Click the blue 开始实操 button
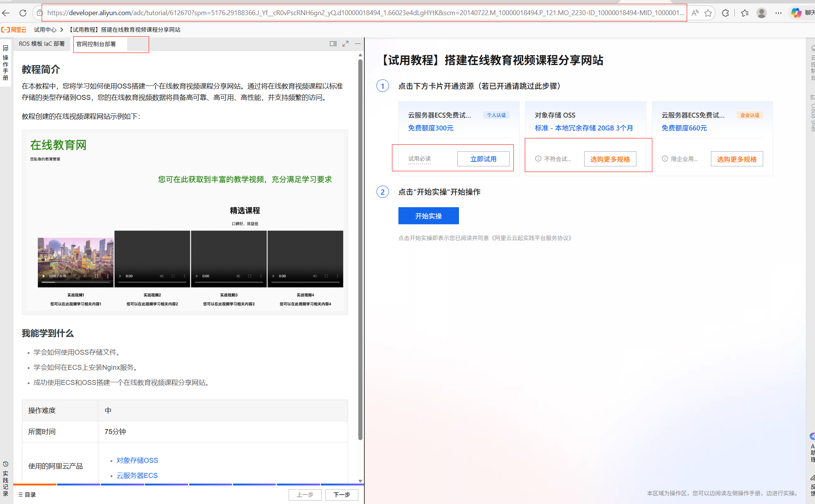Screen dimensions: 815x504 click(x=428, y=216)
